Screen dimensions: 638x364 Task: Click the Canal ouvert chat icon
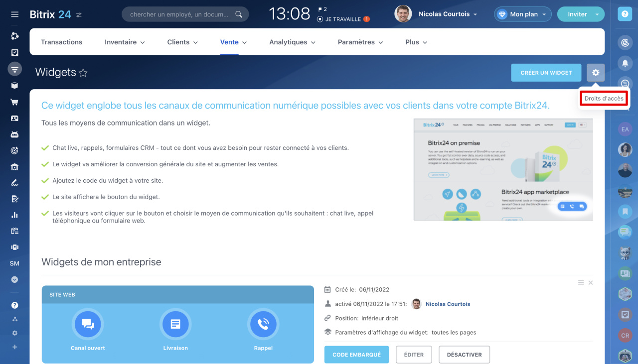[x=88, y=324]
